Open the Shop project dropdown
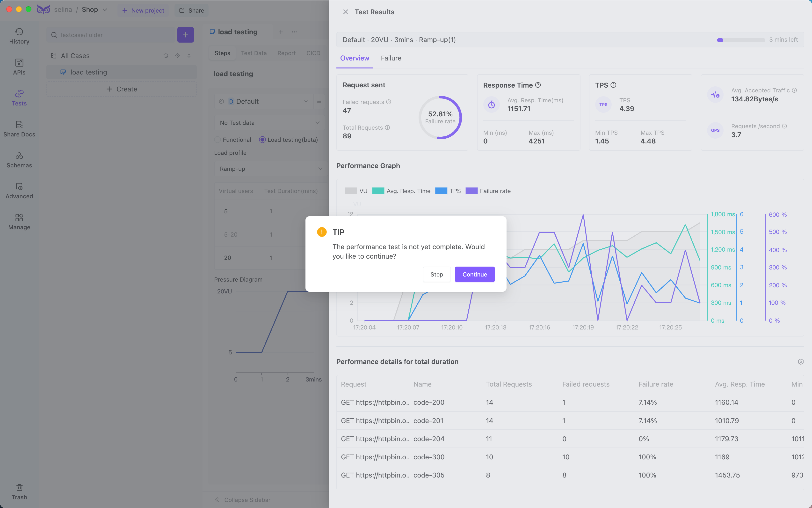Screen dimensions: 812x508 pos(95,9)
